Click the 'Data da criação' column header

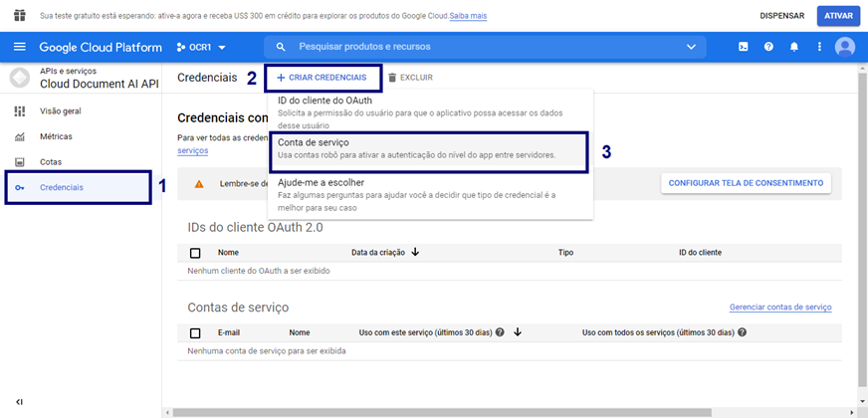(x=378, y=253)
